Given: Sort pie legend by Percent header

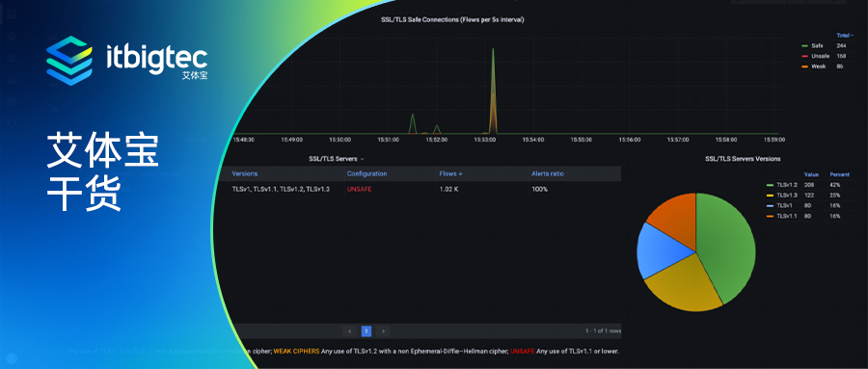Looking at the screenshot, I should click(x=840, y=174).
